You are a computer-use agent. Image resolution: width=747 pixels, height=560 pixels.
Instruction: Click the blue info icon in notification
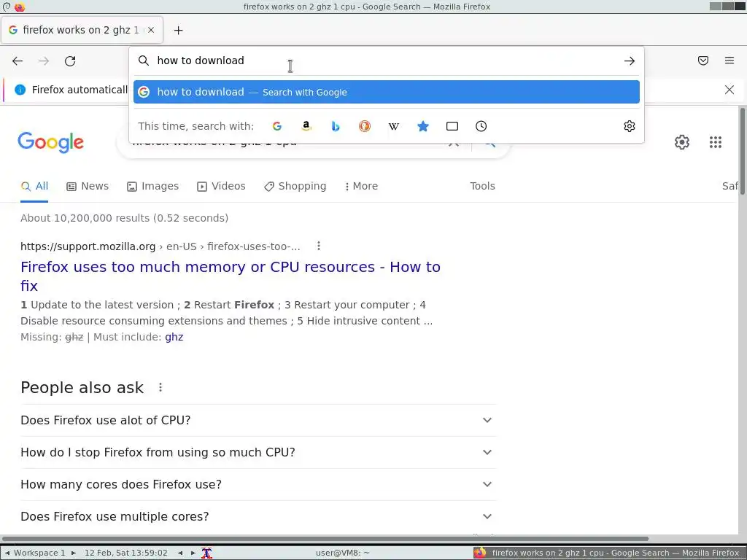pyautogui.click(x=20, y=90)
